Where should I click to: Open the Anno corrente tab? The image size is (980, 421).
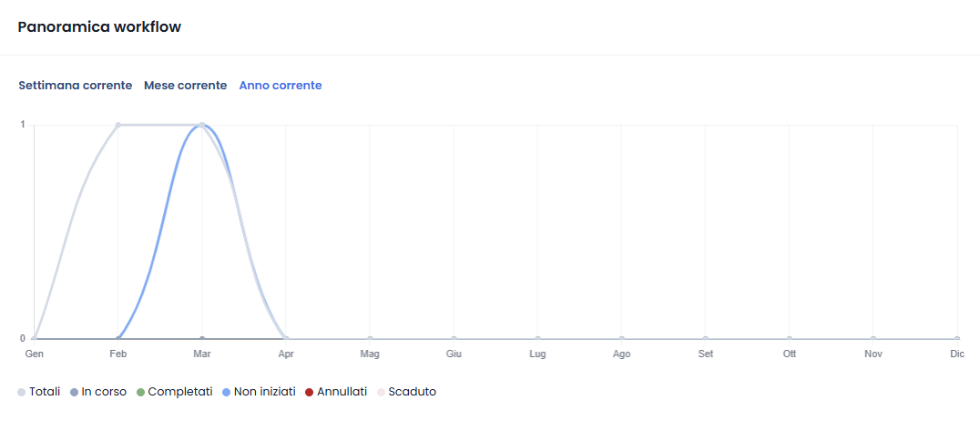281,85
